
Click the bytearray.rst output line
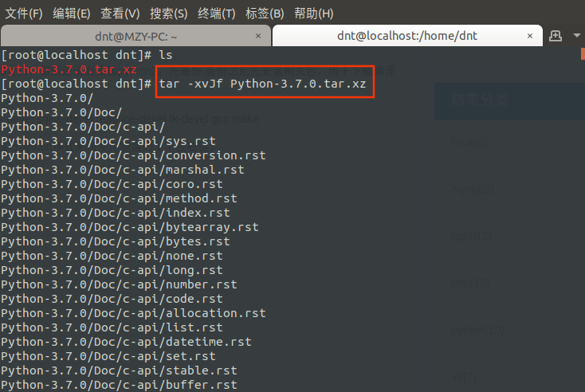[130, 228]
